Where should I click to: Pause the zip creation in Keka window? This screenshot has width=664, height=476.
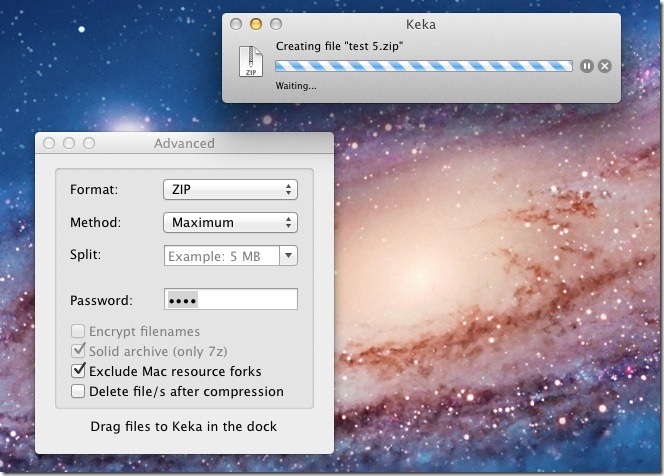click(x=587, y=66)
